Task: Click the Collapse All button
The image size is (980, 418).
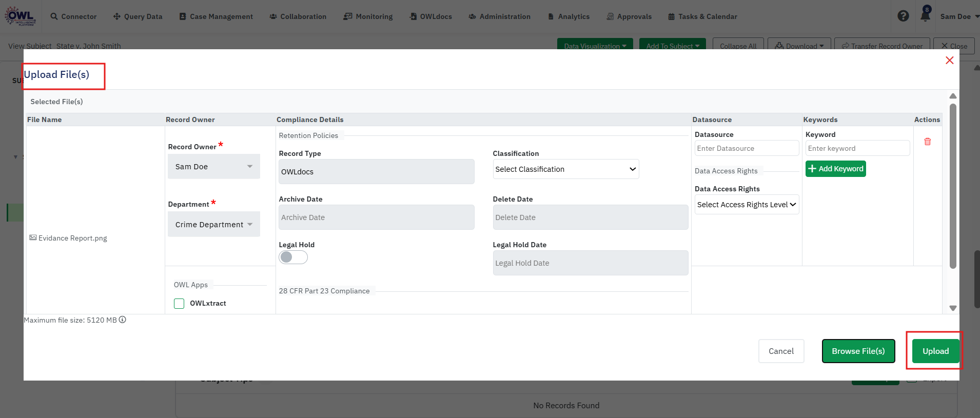Action: [x=738, y=45]
